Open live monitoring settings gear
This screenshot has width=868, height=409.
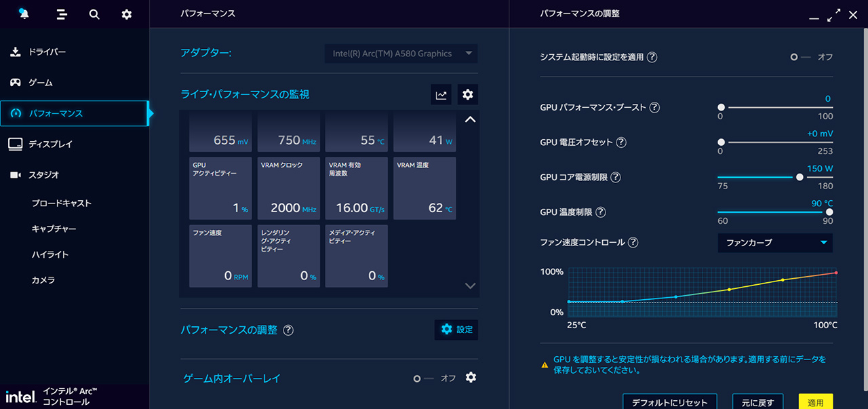pyautogui.click(x=468, y=95)
